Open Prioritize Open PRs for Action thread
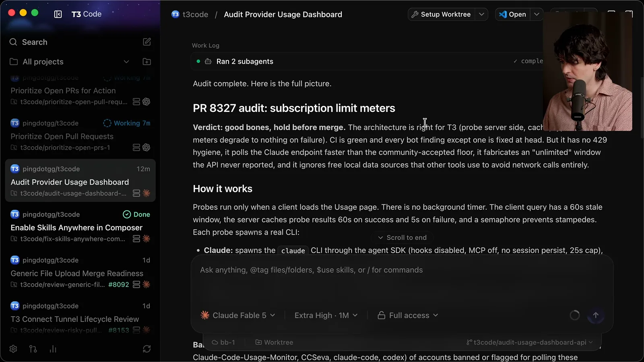644x362 pixels. pos(80,90)
